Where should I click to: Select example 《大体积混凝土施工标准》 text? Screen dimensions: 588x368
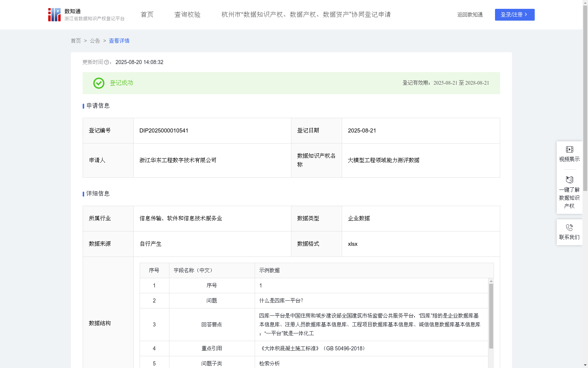click(x=313, y=348)
